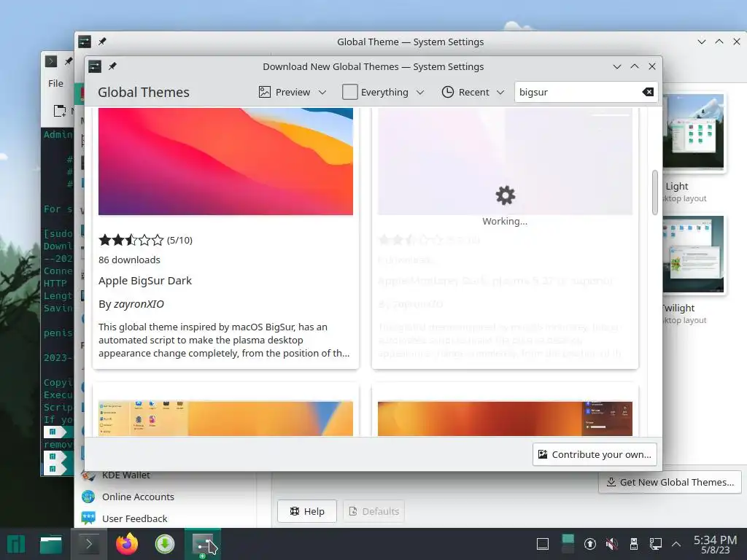This screenshot has width=747, height=560.
Task: Open the updates notifier tray icon
Action: point(589,544)
